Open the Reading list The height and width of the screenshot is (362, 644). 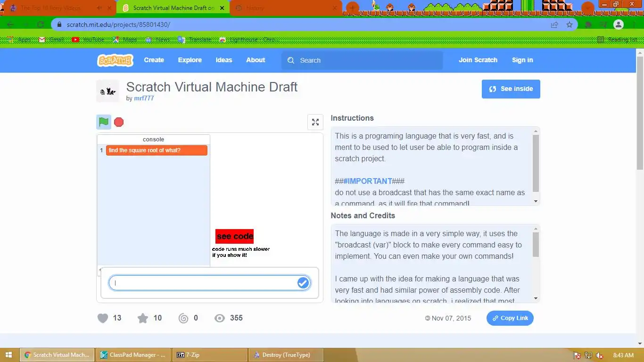coord(617,40)
